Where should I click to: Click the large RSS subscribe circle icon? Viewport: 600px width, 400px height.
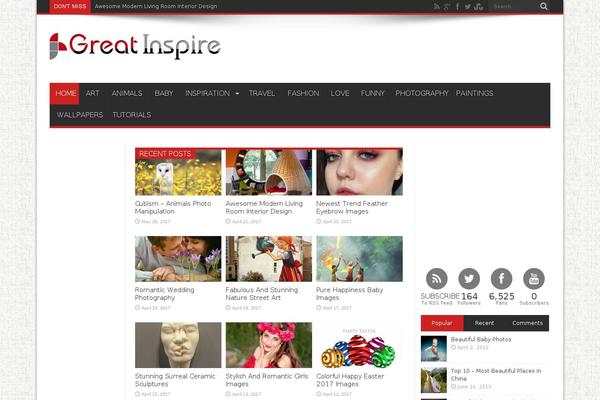[437, 278]
